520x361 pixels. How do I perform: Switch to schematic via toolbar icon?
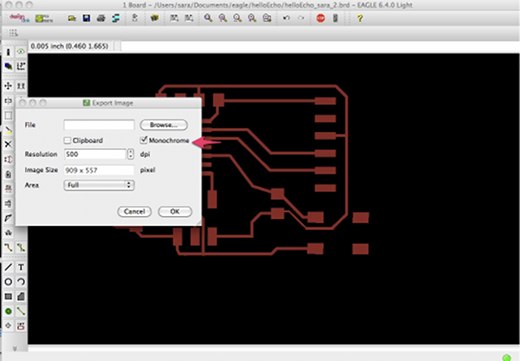[135, 18]
